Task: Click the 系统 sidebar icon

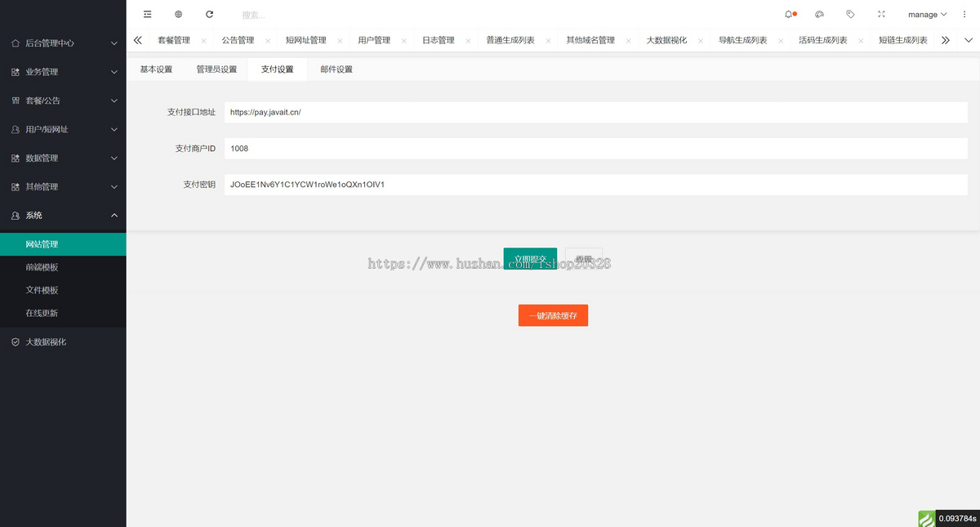Action: click(16, 215)
